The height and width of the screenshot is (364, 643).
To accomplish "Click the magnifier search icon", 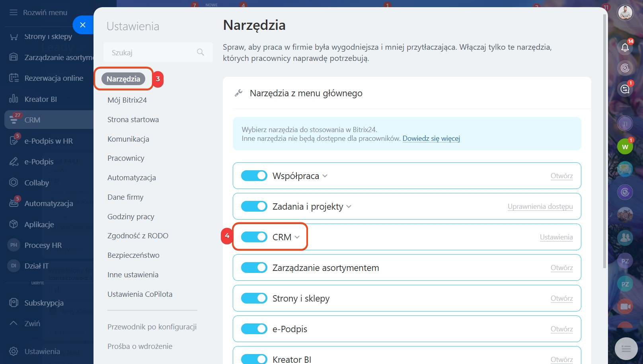I will pos(201,52).
